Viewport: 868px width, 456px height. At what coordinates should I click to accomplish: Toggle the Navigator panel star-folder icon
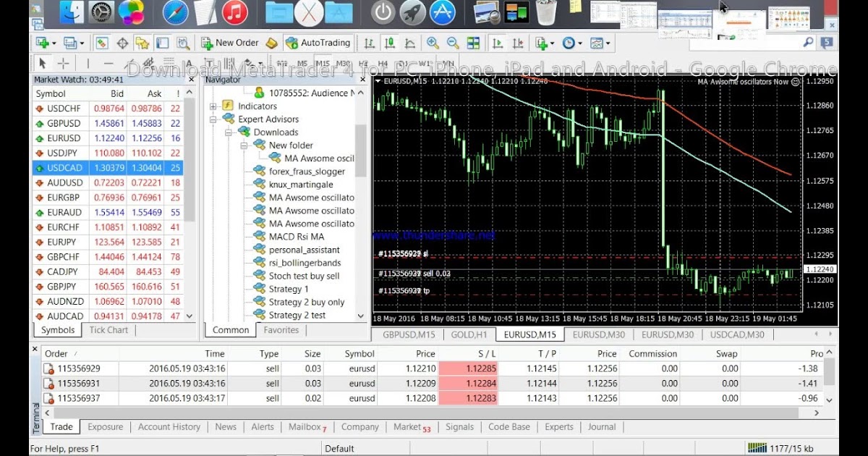pos(142,43)
